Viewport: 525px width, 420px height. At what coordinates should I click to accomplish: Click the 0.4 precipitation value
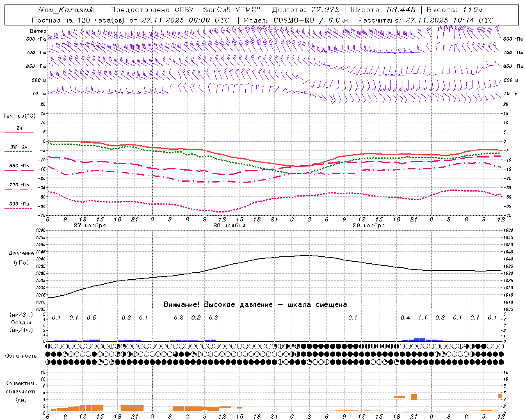pos(405,318)
